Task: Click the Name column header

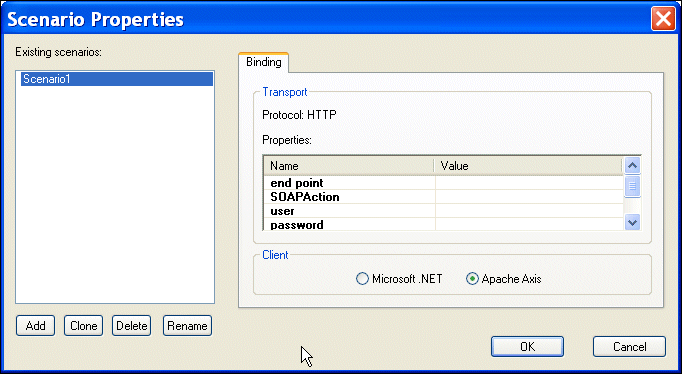Action: pos(349,166)
